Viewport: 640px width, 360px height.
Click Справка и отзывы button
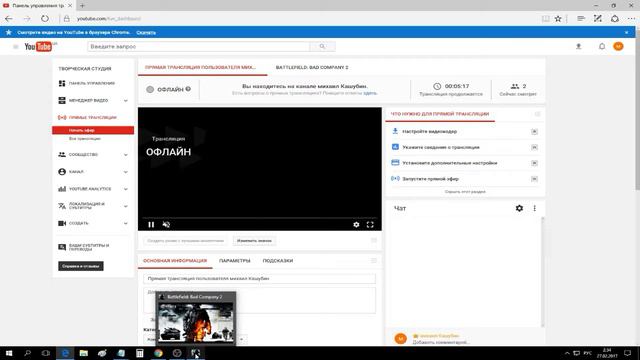coord(81,266)
